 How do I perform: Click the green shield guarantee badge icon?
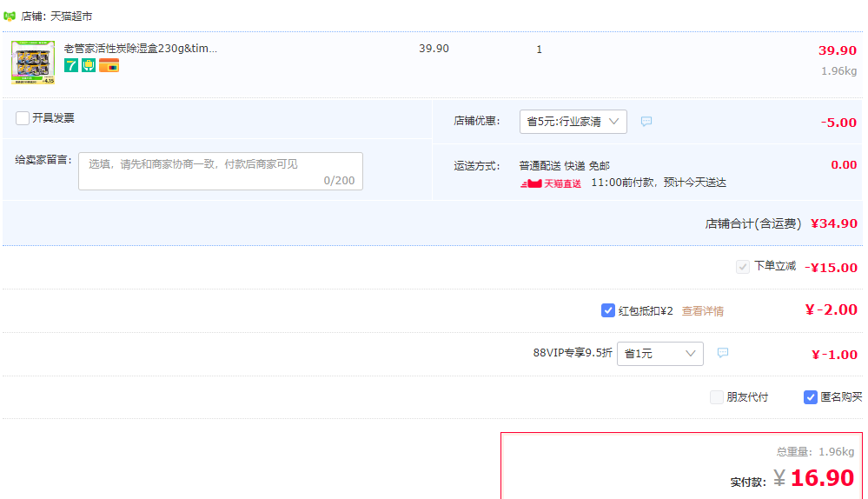pos(89,65)
